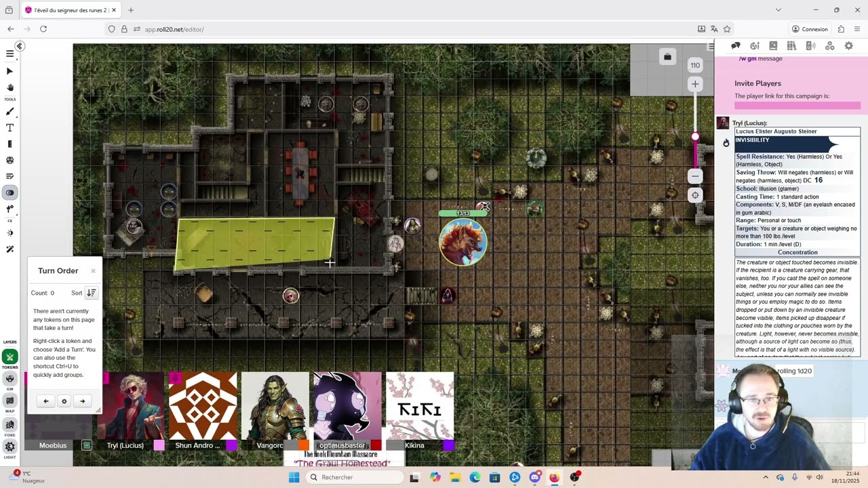Bookmark this page with the star icon

[727, 29]
